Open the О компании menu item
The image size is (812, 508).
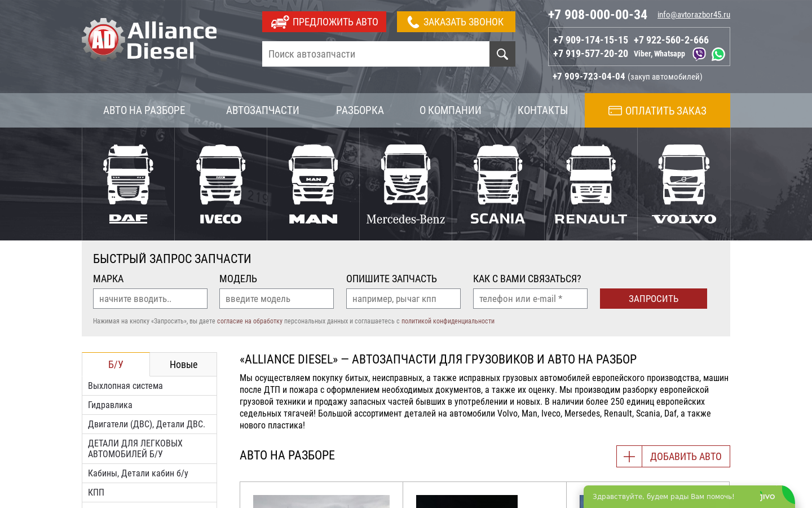(451, 111)
